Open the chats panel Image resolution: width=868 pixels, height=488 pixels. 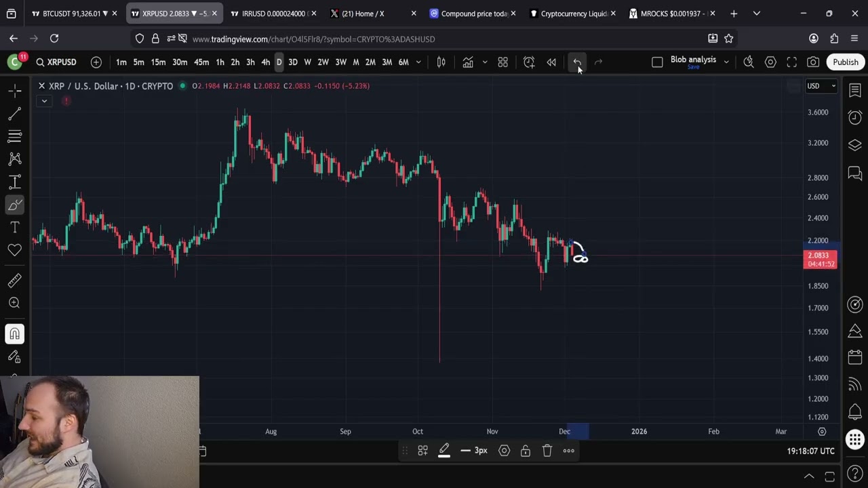854,174
